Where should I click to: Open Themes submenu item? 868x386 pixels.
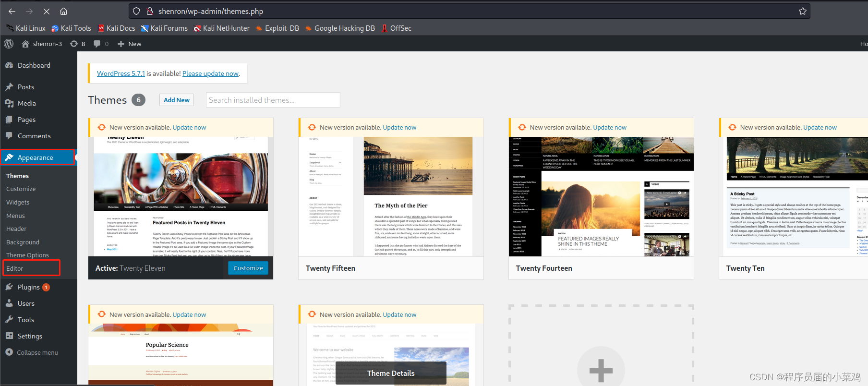pos(17,176)
